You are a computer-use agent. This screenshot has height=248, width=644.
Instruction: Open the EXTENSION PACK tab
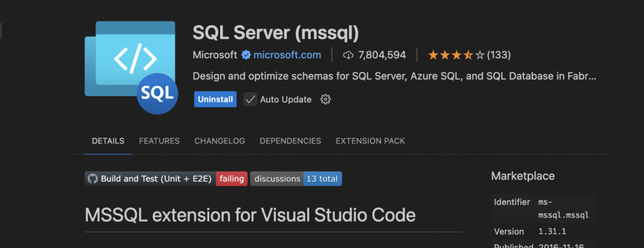pyautogui.click(x=370, y=141)
